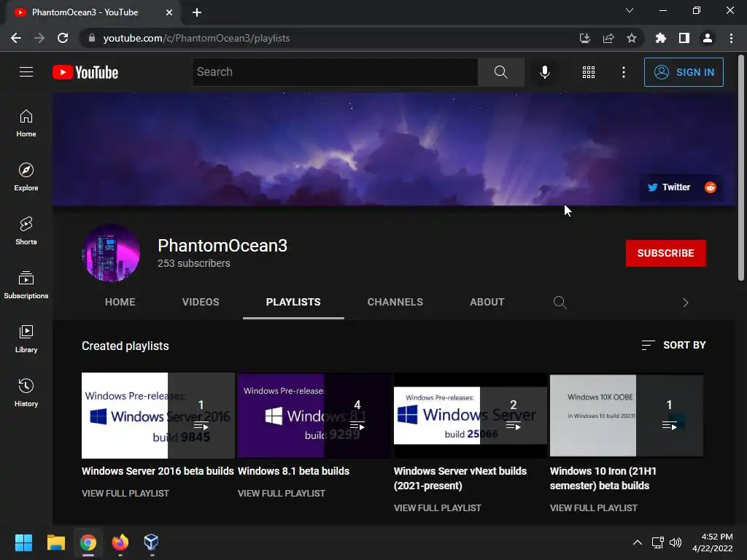
Task: Click the Sign In button
Action: 684,72
